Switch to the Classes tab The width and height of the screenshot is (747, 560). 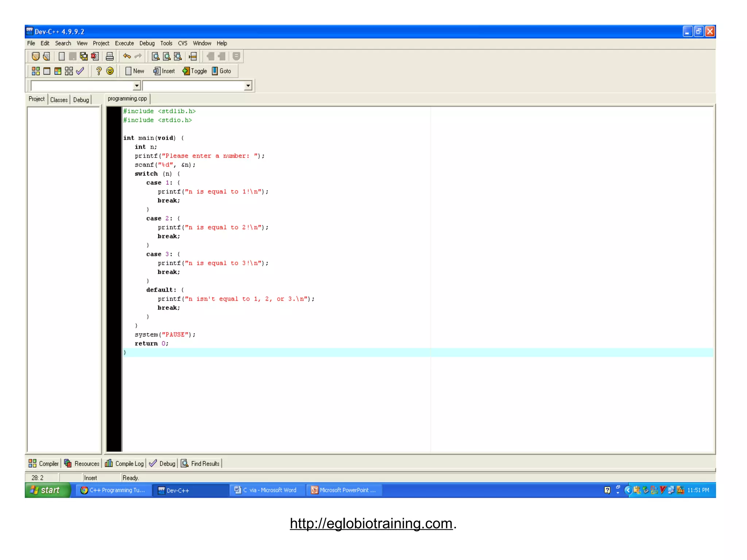tap(59, 100)
